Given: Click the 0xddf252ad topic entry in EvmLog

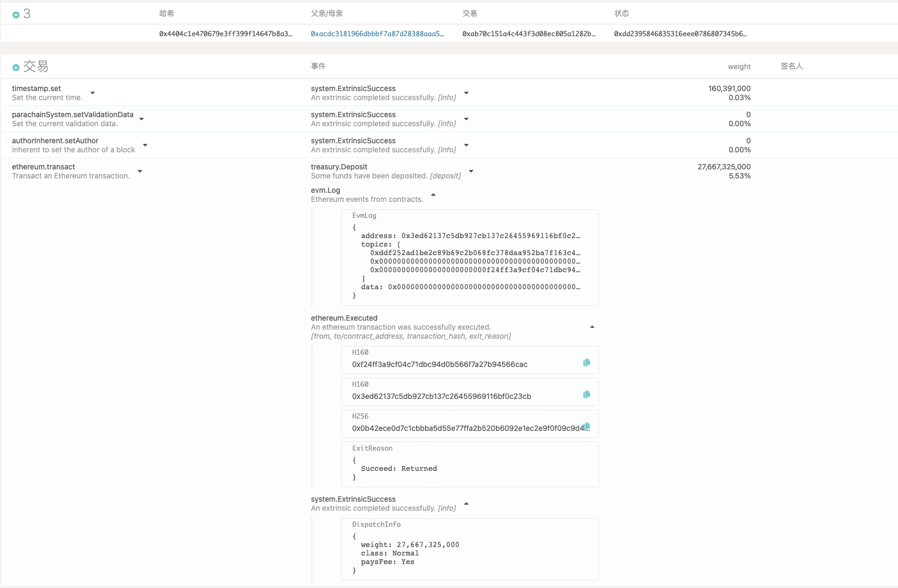Looking at the screenshot, I should click(475, 253).
